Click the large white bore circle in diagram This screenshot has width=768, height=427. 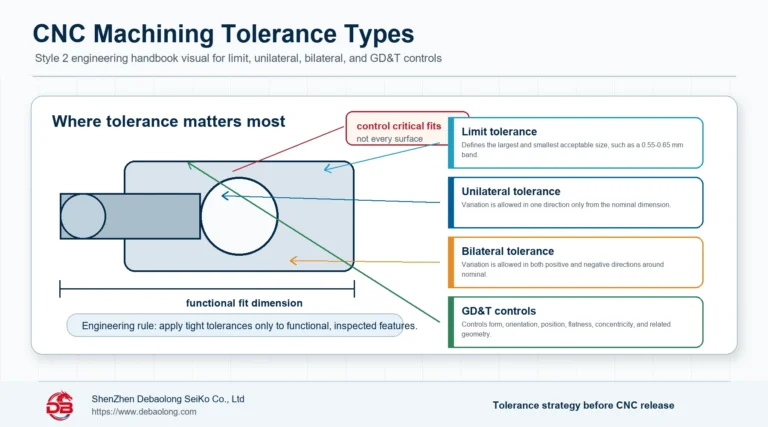(x=240, y=216)
